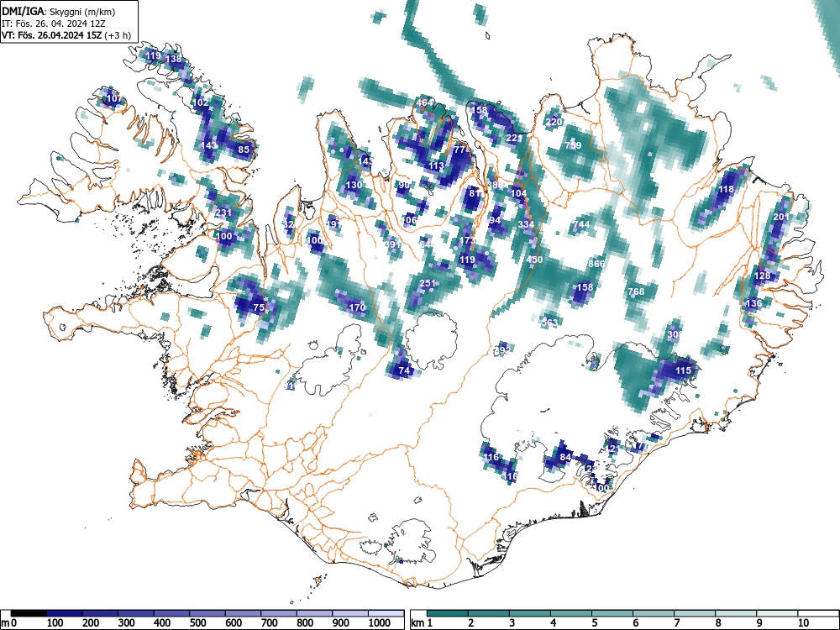840x630 pixels.
Task: Click the visibility value 768 on the map
Action: click(x=636, y=291)
